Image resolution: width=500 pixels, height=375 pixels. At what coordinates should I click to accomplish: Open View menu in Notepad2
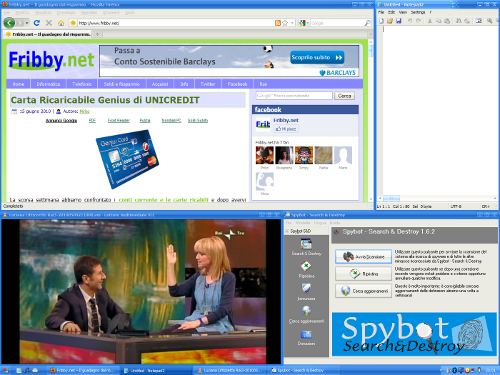403,12
